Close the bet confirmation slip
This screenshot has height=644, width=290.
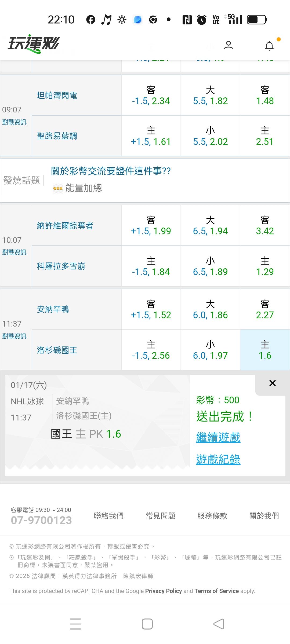(x=272, y=383)
